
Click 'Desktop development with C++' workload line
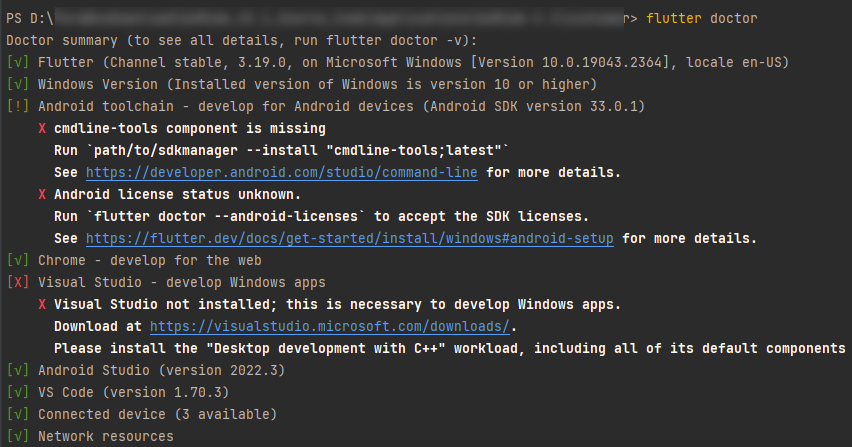[x=449, y=348]
